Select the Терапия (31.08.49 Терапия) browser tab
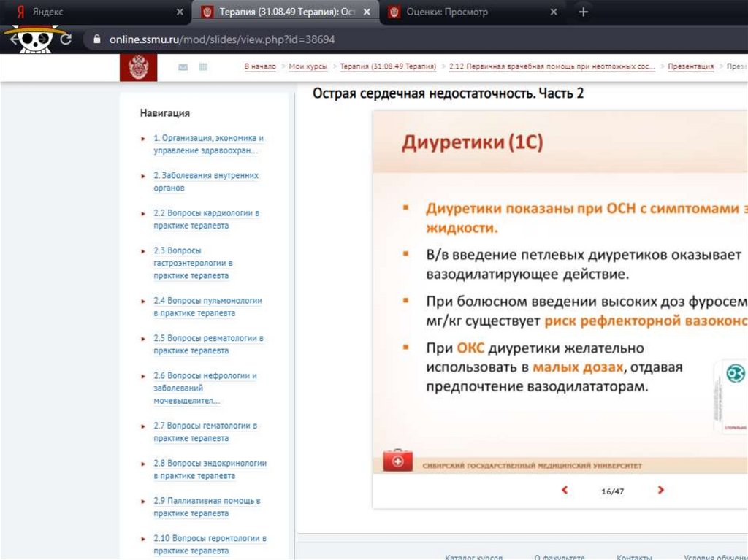Viewport: 748px width, 560px height. pyautogui.click(x=286, y=12)
